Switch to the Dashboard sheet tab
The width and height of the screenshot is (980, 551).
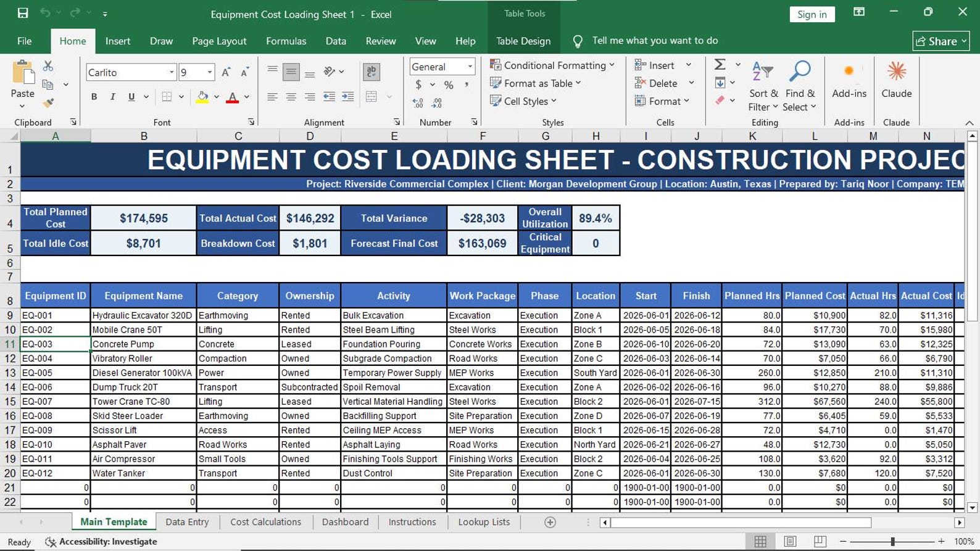(x=345, y=522)
